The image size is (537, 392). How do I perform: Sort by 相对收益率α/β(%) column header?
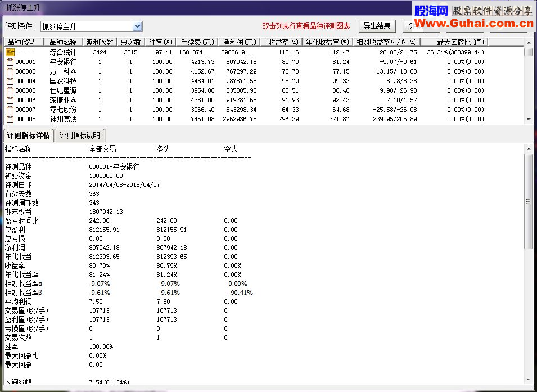pos(386,42)
